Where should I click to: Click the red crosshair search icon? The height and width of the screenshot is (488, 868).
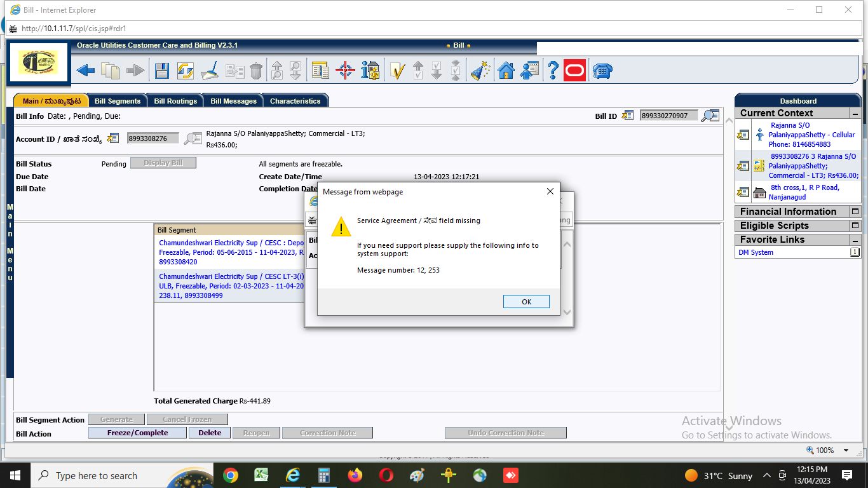click(x=345, y=70)
